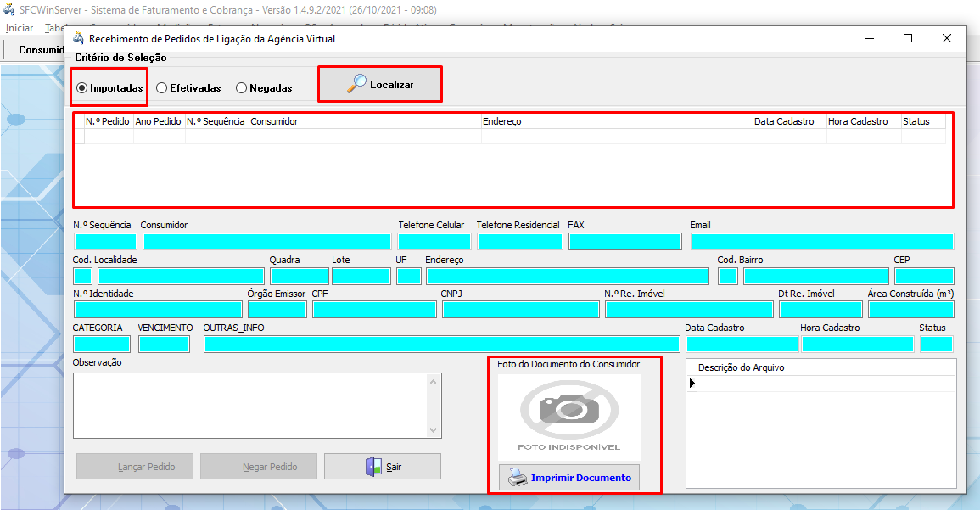Viewport: 980px width, 510px height.
Task: Click row pointer arrow in Descrição do Arquivo
Action: [x=692, y=384]
